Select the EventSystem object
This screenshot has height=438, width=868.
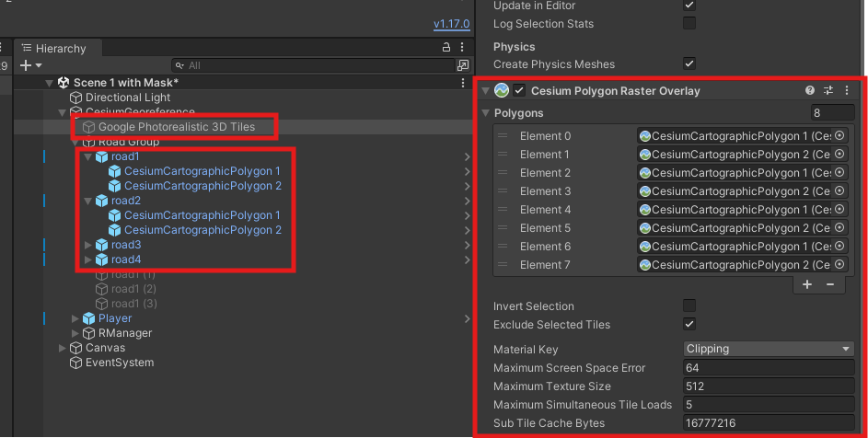coord(120,363)
